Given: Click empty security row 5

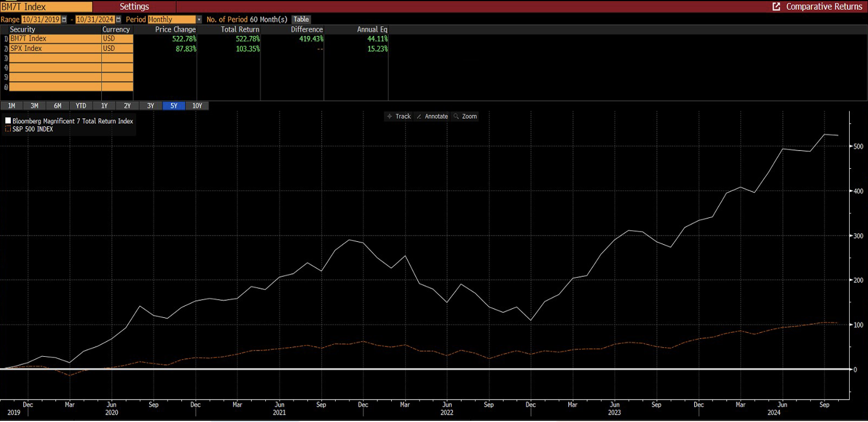Looking at the screenshot, I should point(55,77).
